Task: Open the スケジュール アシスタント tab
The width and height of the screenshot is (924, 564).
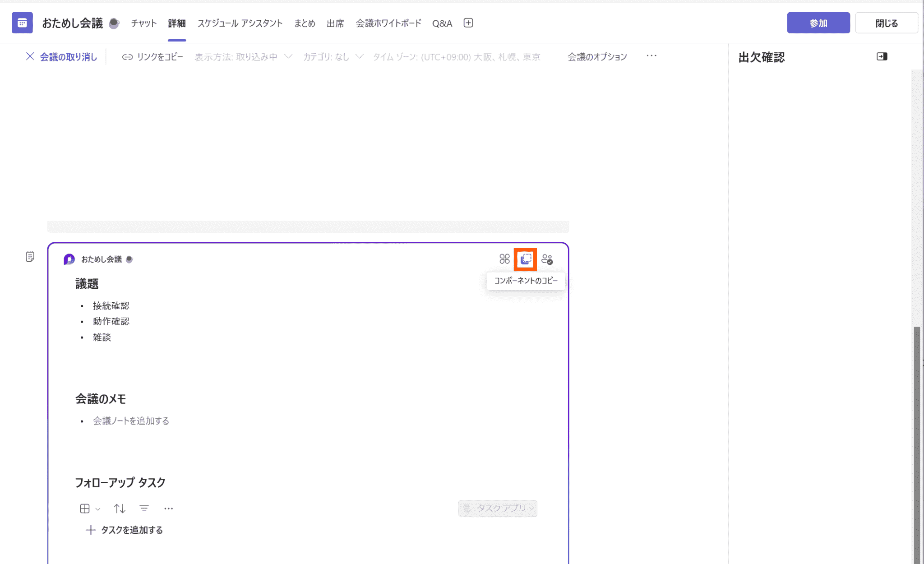Action: (x=240, y=23)
